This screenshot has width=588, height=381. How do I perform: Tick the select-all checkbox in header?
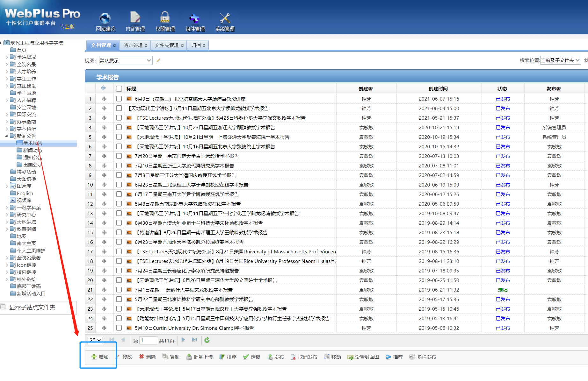(x=119, y=88)
